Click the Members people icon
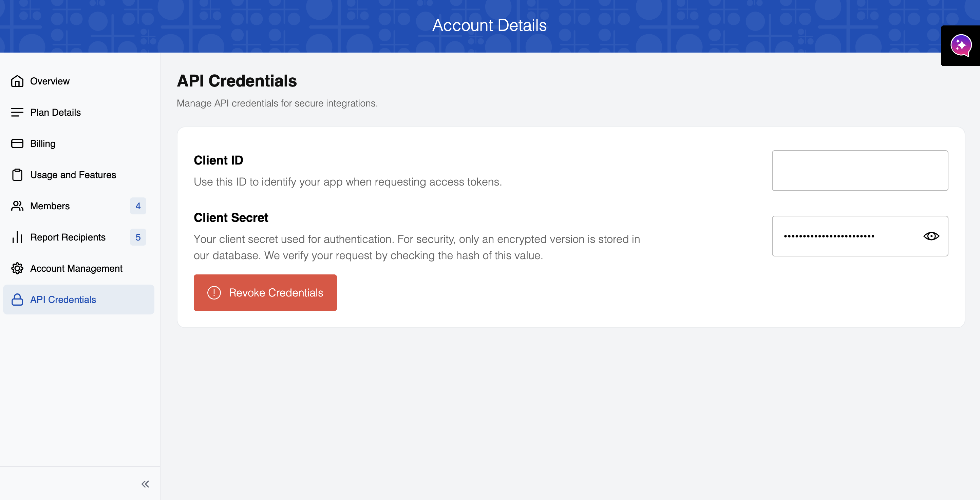The width and height of the screenshot is (980, 500). coord(17,206)
